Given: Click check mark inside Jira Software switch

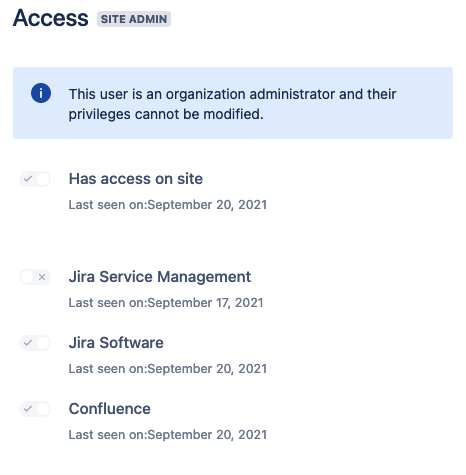Looking at the screenshot, I should coord(28,343).
